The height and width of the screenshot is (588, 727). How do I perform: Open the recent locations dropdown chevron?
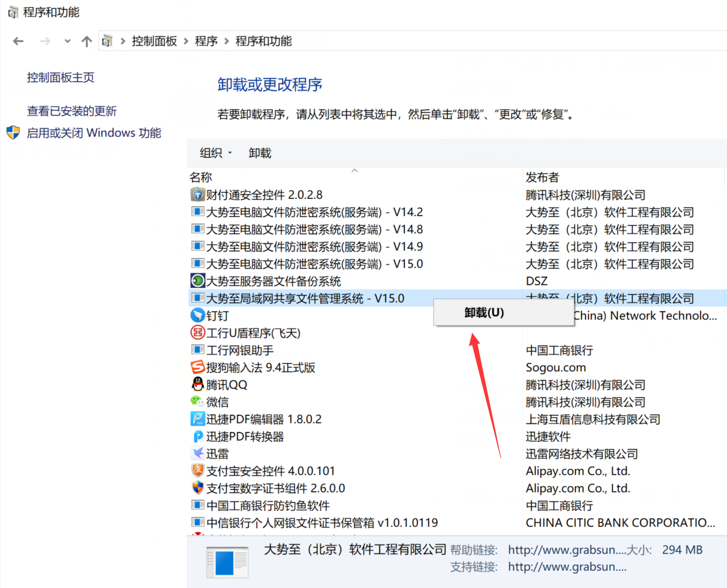coord(67,41)
